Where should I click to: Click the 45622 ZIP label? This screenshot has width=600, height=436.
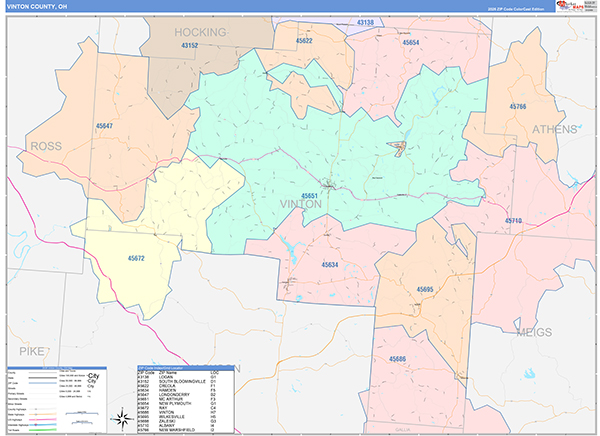click(x=304, y=41)
